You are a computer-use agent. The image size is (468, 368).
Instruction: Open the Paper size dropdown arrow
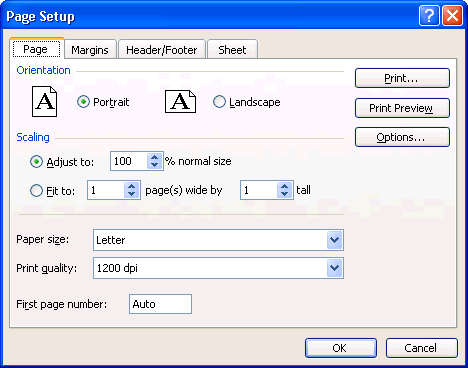[334, 240]
